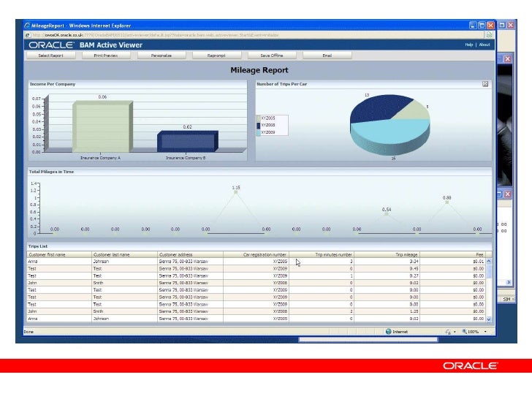Click the 'Trips List' panel title
The image size is (532, 399).
click(x=38, y=246)
